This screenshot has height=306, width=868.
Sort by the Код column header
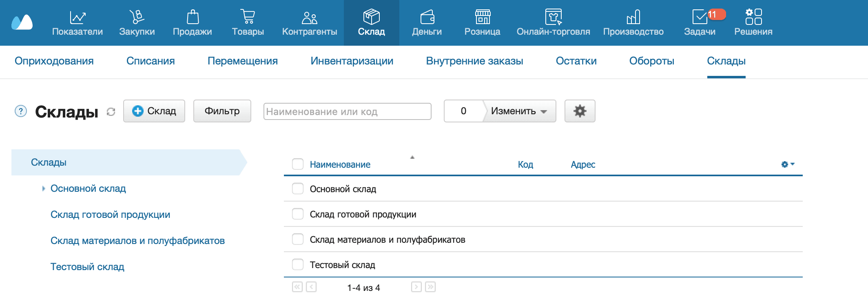[525, 164]
